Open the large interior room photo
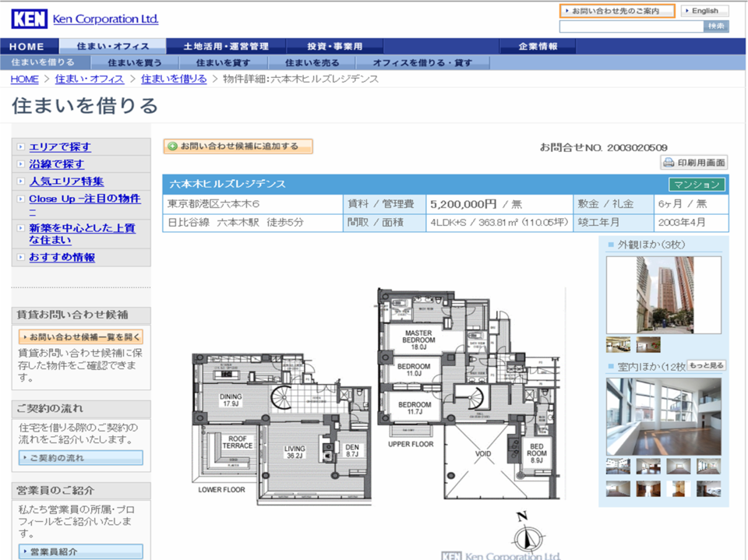The image size is (748, 560). click(664, 417)
